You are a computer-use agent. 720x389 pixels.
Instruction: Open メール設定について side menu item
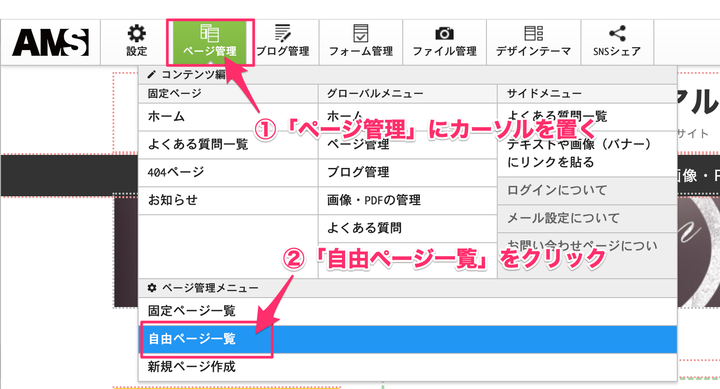point(587,218)
